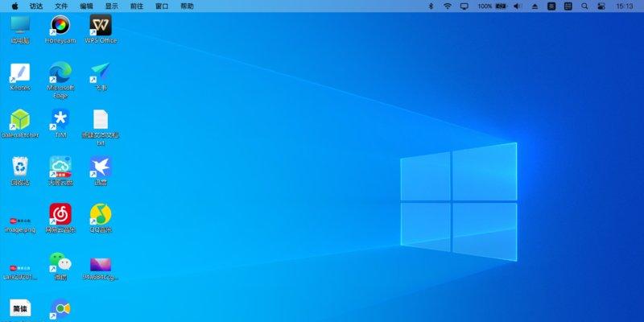The width and height of the screenshot is (644, 322).
Task: Open the View (显示) menu
Action: click(111, 6)
